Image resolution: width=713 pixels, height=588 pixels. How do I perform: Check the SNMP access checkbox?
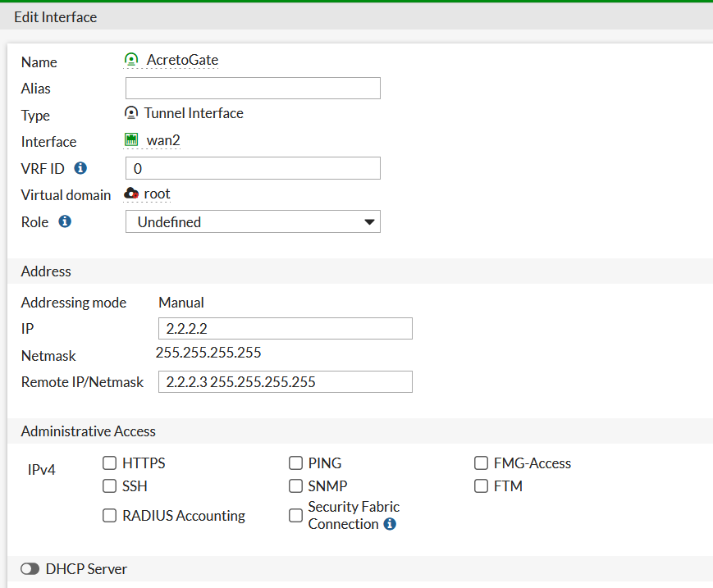point(295,485)
